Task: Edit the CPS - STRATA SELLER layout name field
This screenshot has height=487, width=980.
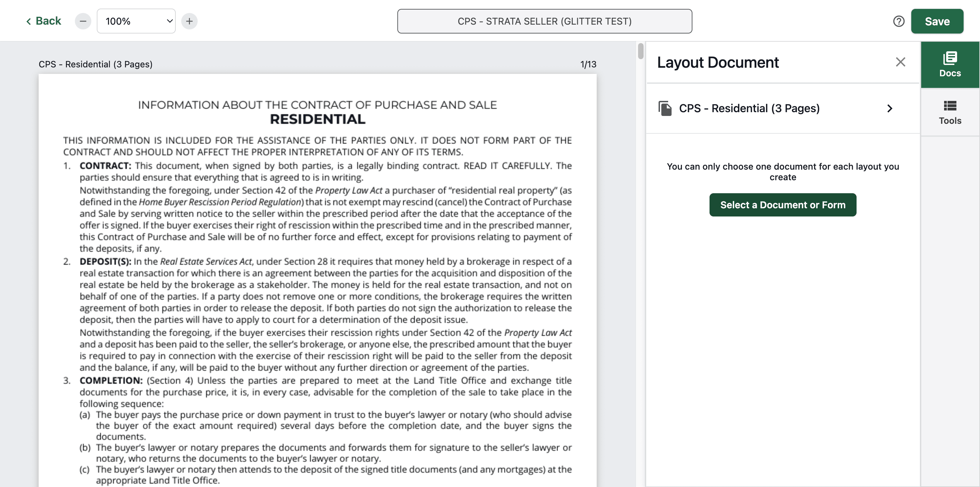Action: click(544, 21)
